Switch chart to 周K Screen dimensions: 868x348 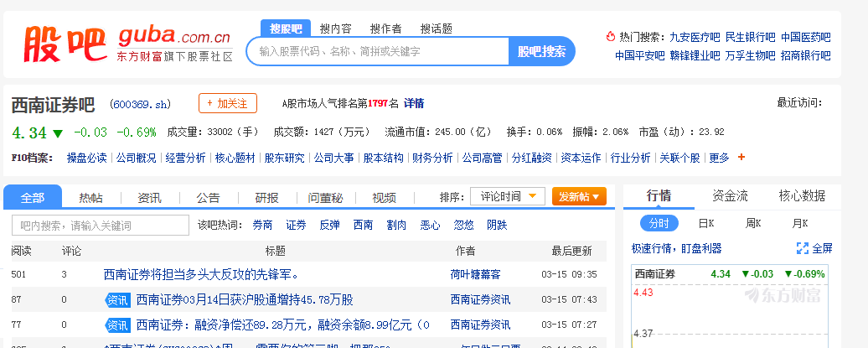pos(753,223)
